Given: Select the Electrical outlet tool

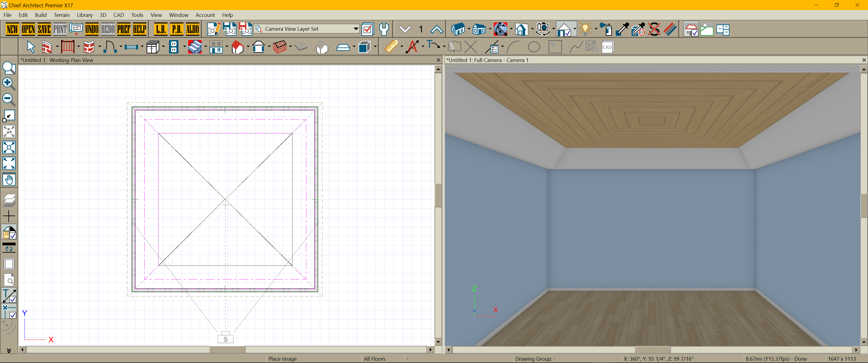Looking at the screenshot, I should point(174,47).
